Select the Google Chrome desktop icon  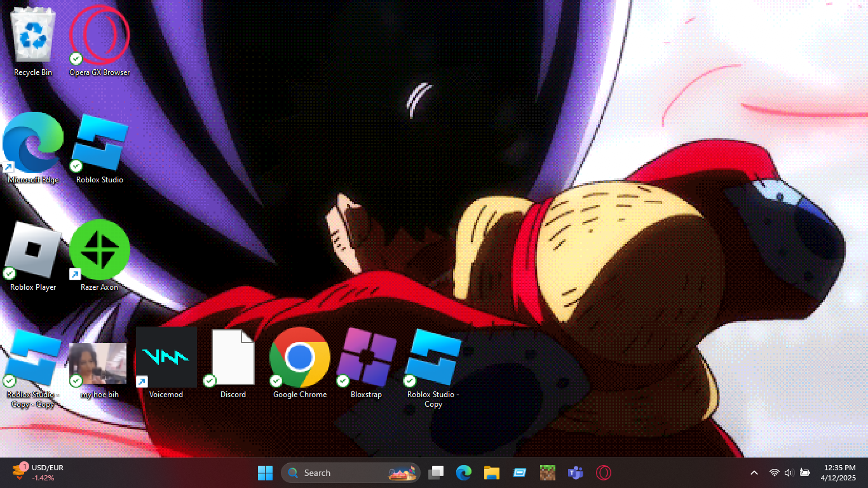(300, 363)
